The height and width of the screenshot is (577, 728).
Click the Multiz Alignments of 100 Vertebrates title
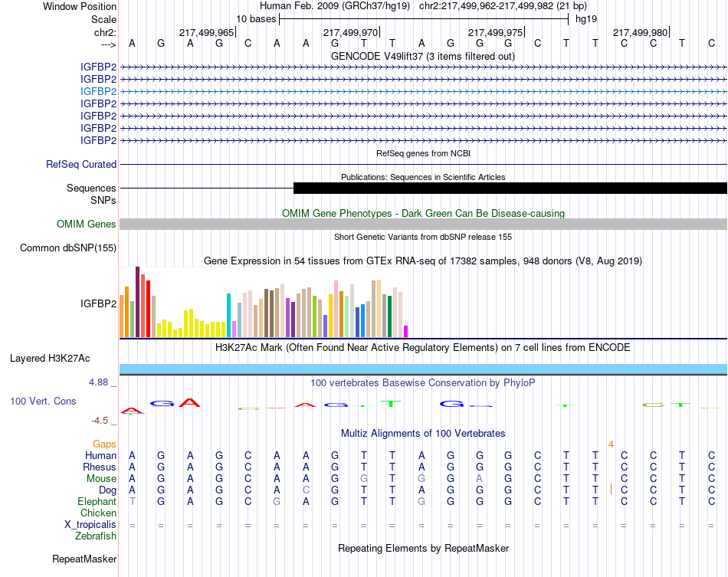(423, 434)
